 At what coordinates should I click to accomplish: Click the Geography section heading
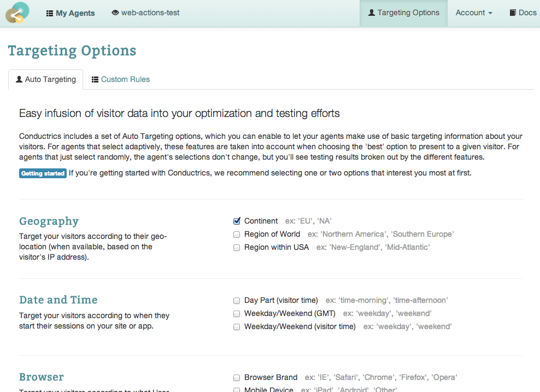(49, 221)
